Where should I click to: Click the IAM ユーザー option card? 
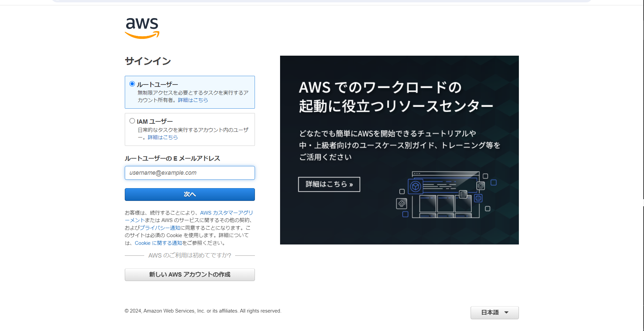pyautogui.click(x=190, y=129)
